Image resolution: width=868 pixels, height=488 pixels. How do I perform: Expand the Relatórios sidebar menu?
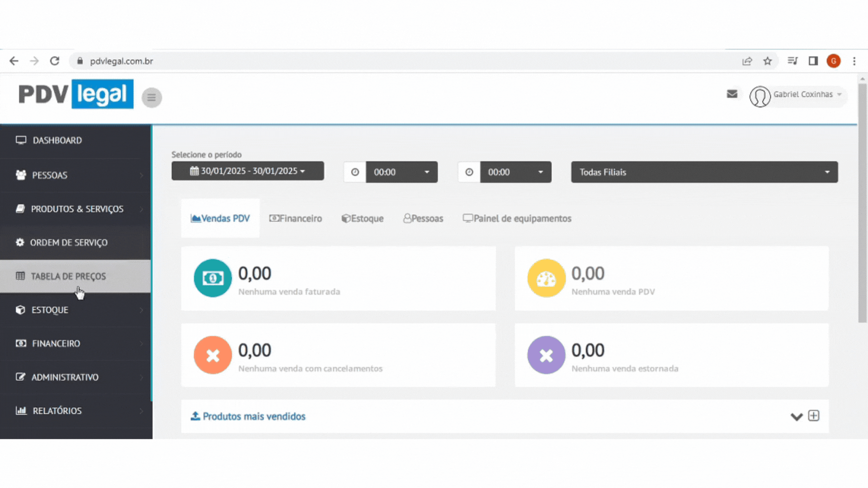point(57,411)
